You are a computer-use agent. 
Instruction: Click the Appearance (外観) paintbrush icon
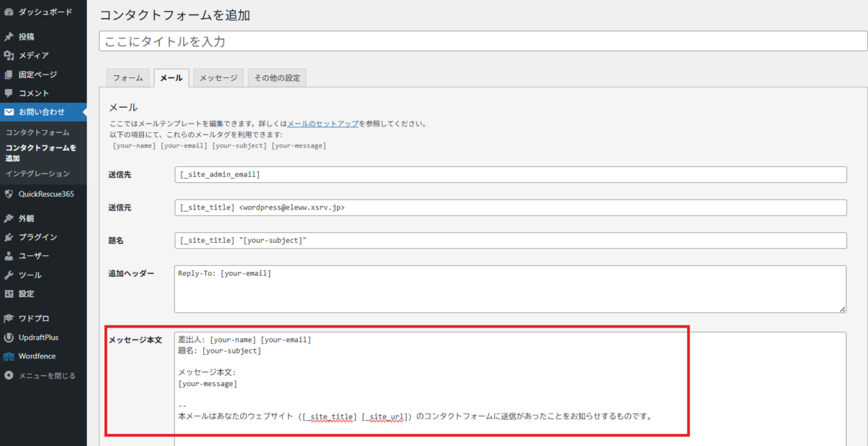click(x=9, y=218)
